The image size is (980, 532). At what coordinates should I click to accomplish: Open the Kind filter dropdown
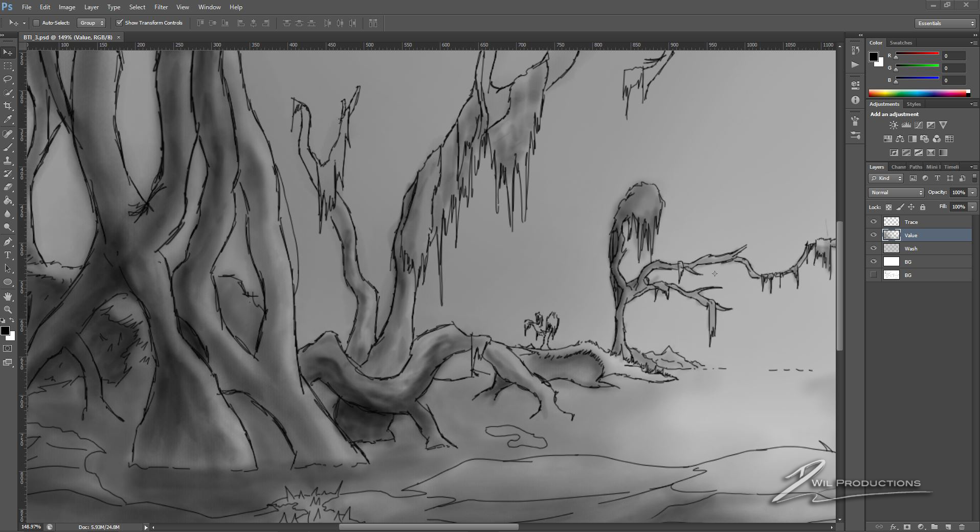(886, 178)
